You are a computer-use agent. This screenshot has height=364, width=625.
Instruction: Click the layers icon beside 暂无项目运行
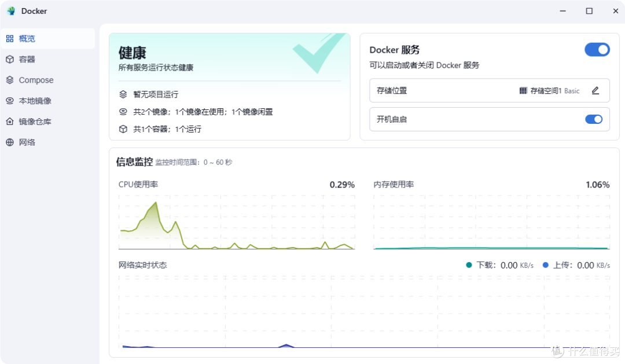tap(122, 94)
